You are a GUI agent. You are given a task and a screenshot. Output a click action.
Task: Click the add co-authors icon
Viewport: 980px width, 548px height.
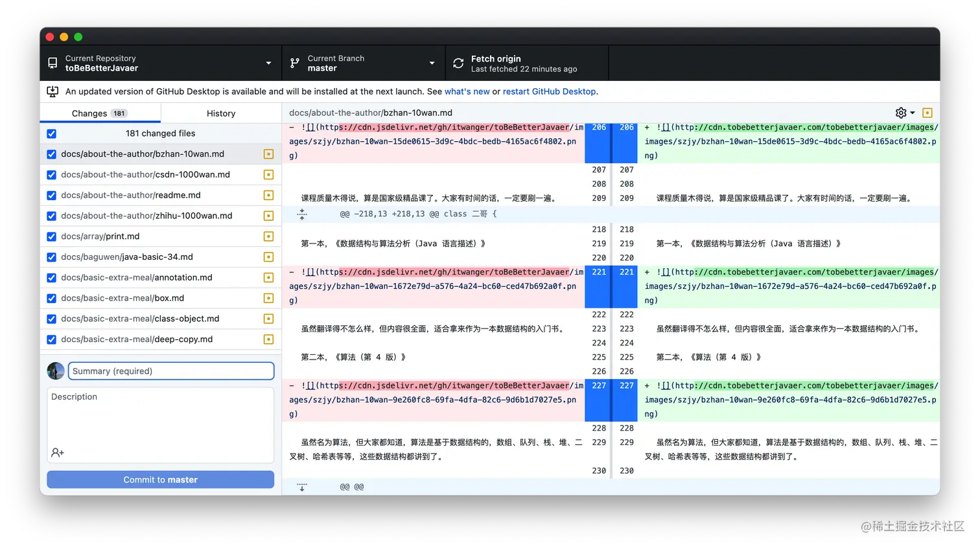[58, 452]
